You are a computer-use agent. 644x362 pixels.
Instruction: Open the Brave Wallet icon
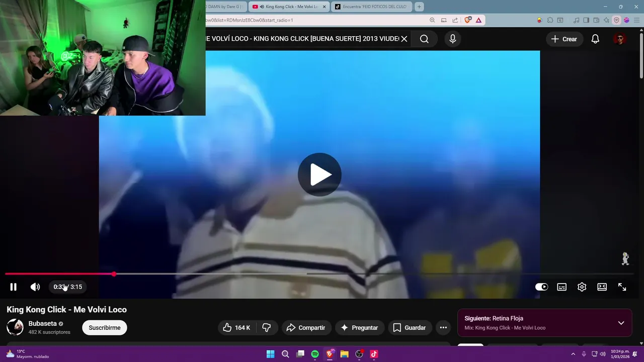[x=596, y=20]
